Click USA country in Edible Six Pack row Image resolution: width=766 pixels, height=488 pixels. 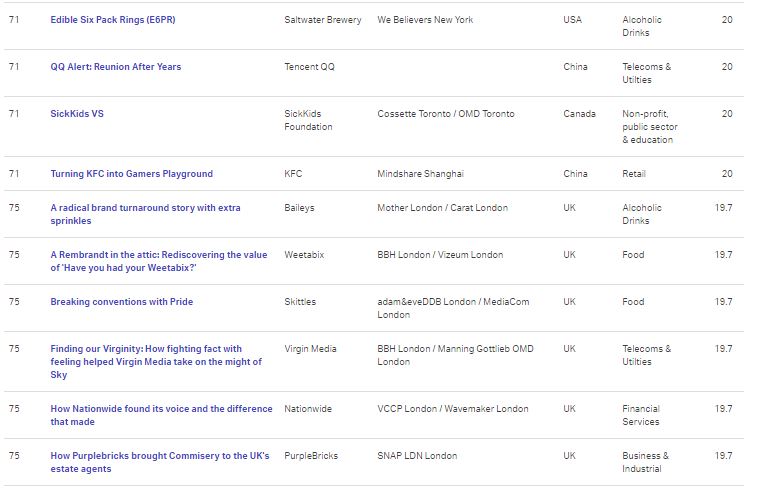573,20
